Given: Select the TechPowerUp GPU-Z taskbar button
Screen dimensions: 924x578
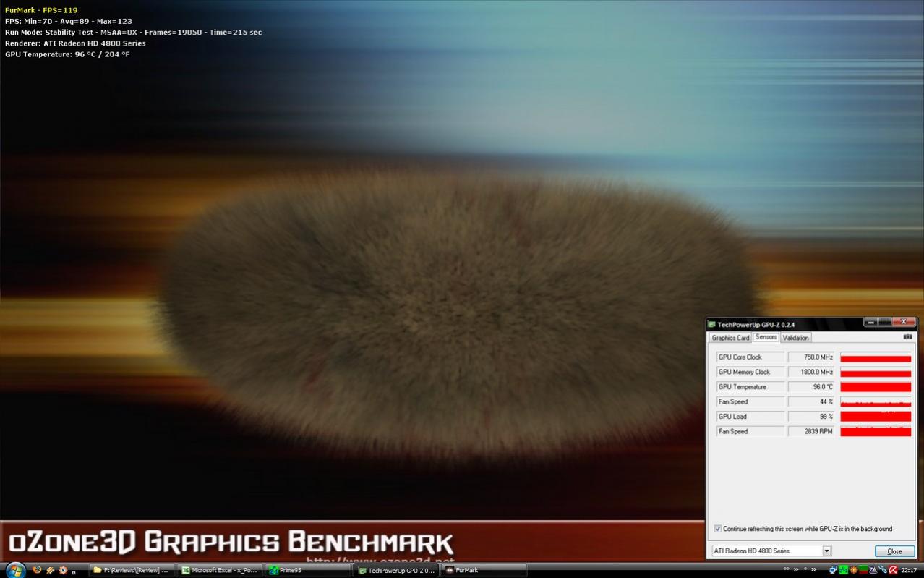Looking at the screenshot, I should tap(396, 570).
